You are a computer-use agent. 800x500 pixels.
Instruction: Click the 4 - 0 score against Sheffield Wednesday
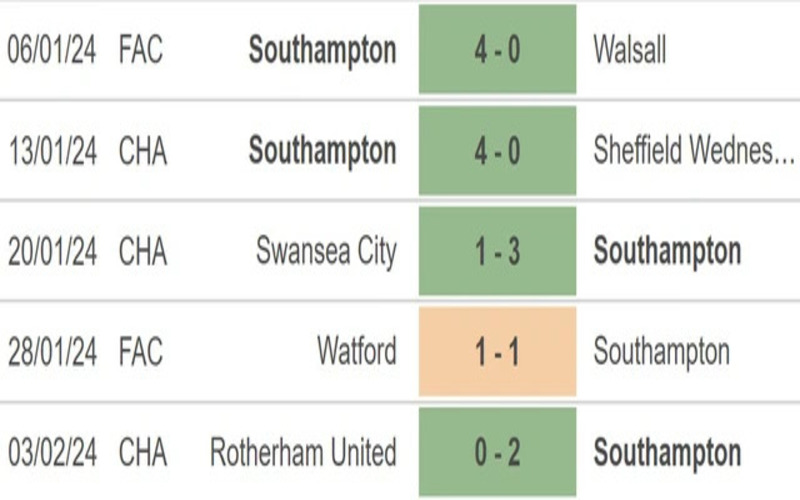(x=497, y=151)
